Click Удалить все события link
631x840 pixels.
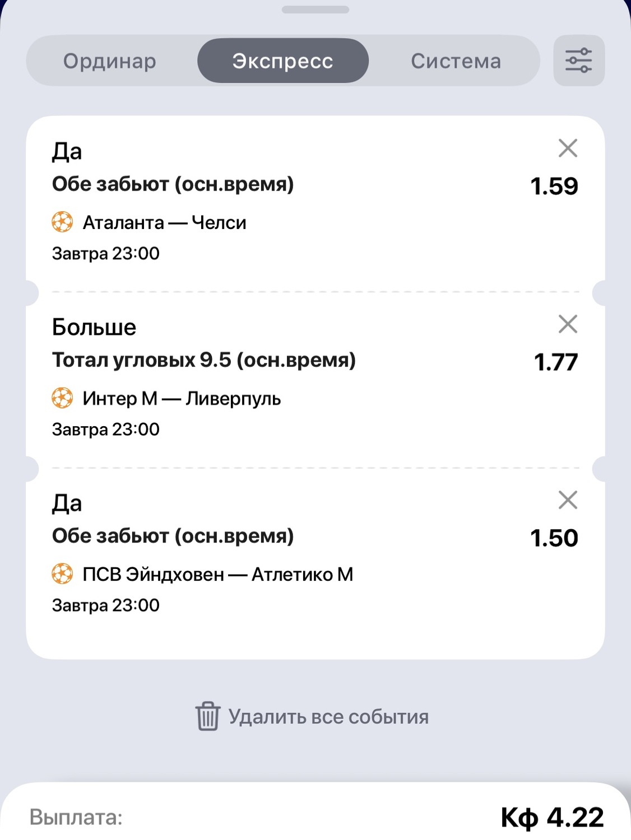coord(328,717)
